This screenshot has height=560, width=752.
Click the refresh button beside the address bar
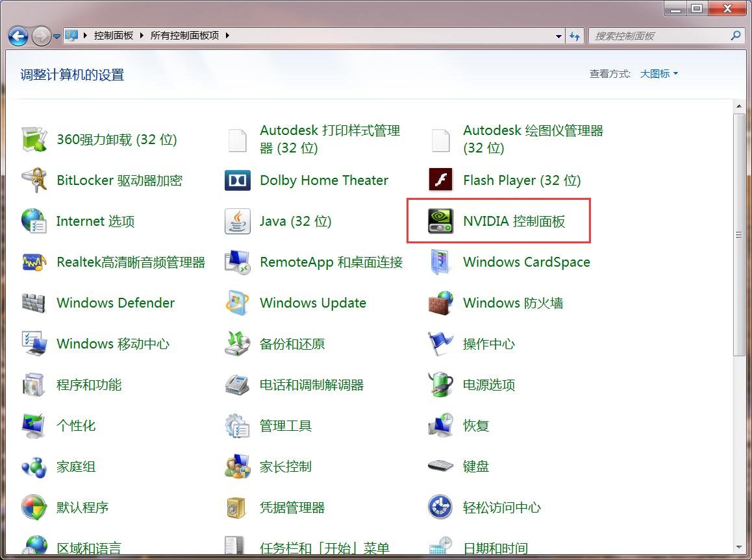tap(575, 36)
